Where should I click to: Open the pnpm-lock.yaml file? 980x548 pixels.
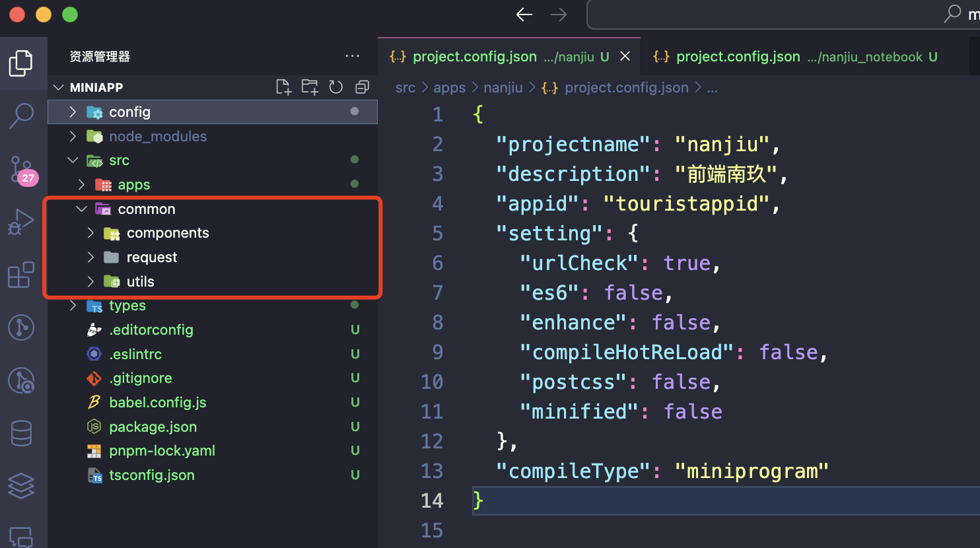pyautogui.click(x=213, y=451)
